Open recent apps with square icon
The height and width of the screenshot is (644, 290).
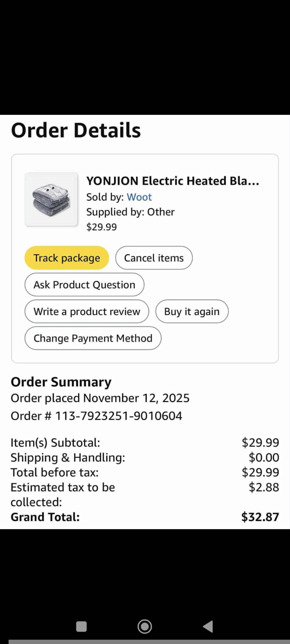click(81, 627)
